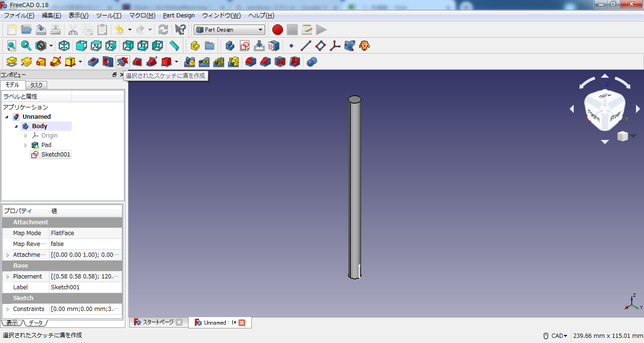Switch to front view cube icon
Viewport: 644px width, 343px height.
(x=82, y=46)
